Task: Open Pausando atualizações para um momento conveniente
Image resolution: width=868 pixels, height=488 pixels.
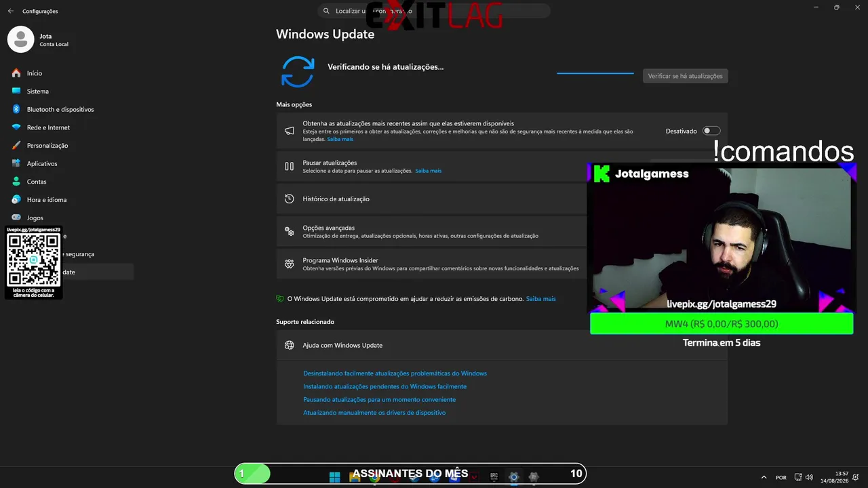Action: pyautogui.click(x=379, y=400)
